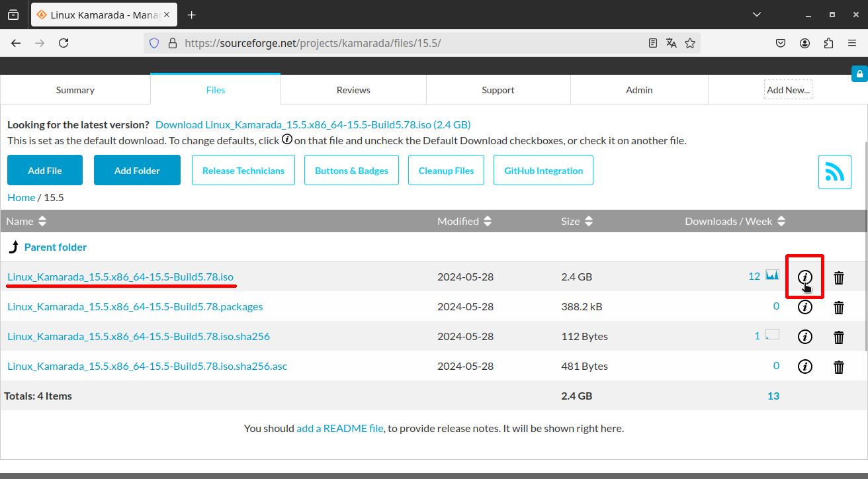The width and height of the screenshot is (868, 479).
Task: Sort files by Downloads / Week
Action: (x=735, y=221)
